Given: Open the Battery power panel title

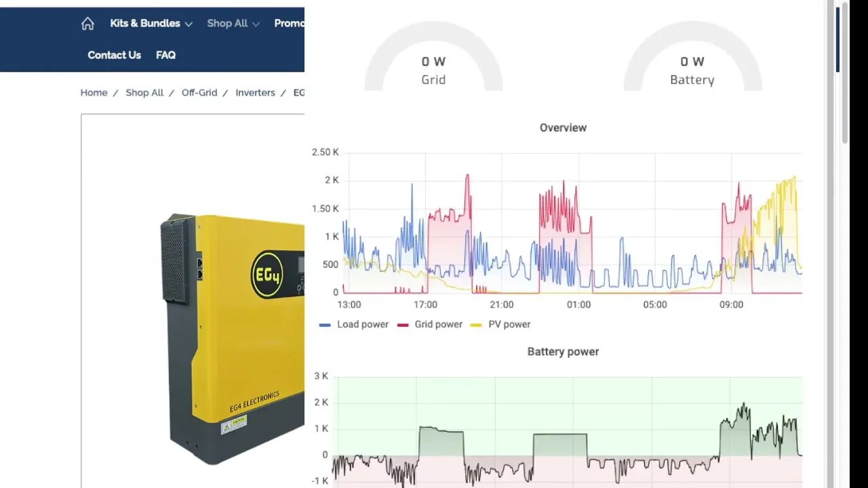Looking at the screenshot, I should pos(563,352).
